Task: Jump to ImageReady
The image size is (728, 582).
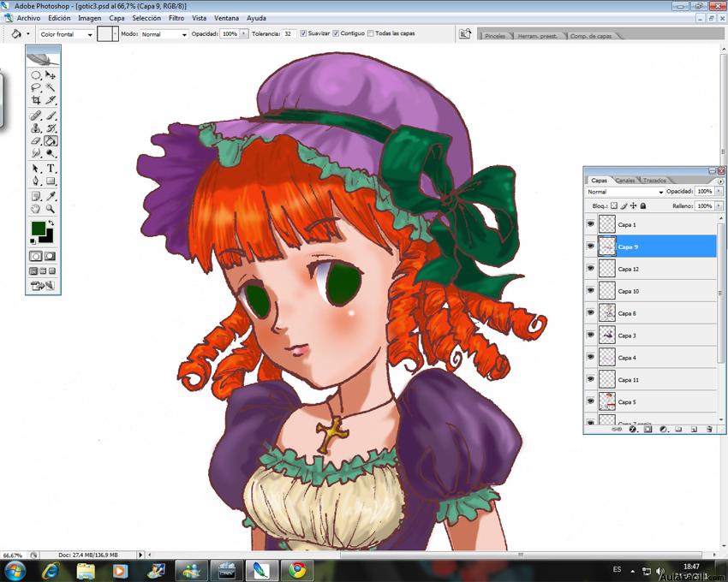Action: [43, 285]
